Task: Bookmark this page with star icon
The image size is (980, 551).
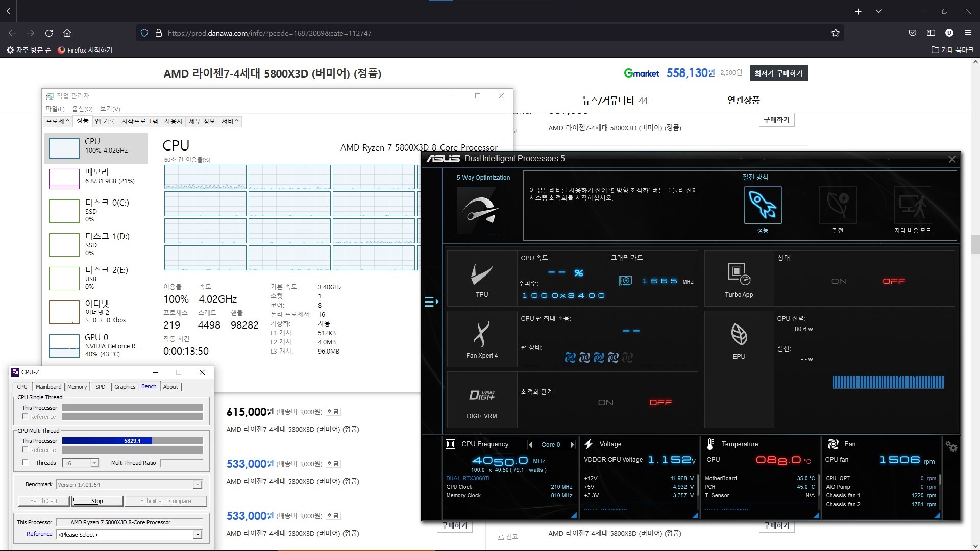Action: pyautogui.click(x=835, y=33)
